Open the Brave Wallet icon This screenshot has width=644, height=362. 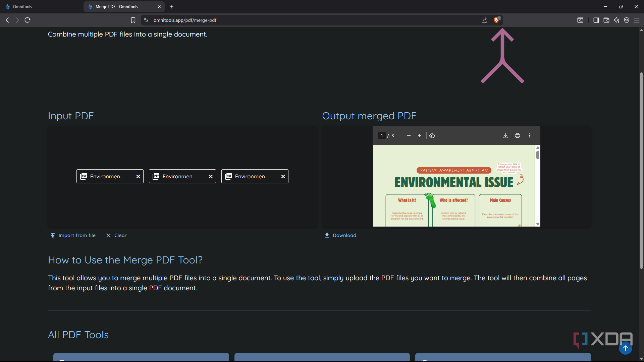coord(606,20)
